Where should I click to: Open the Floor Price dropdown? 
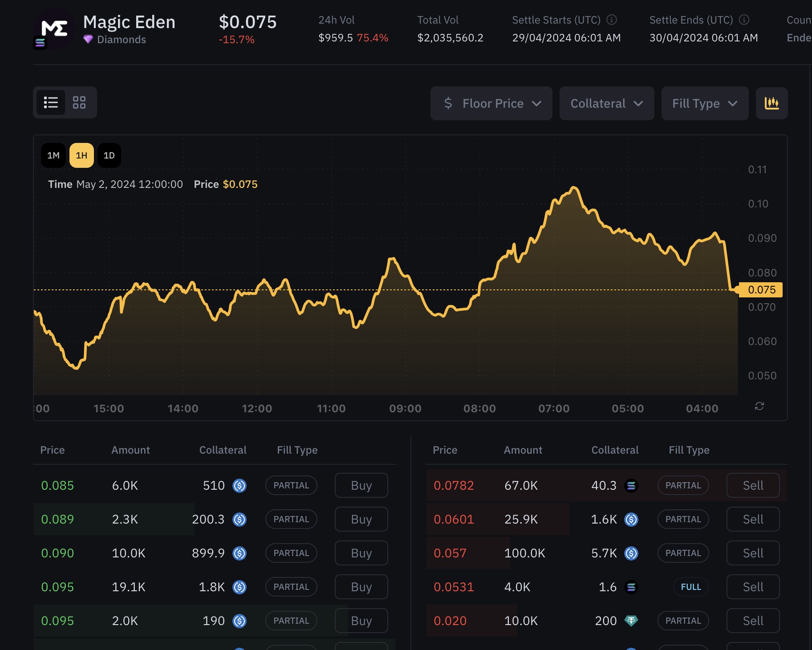coord(491,103)
